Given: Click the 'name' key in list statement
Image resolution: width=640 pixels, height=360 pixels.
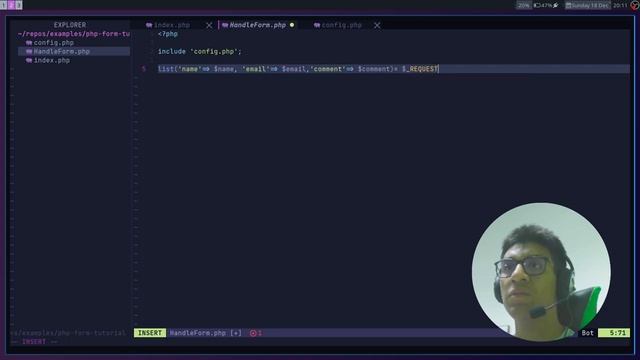Looking at the screenshot, I should pos(190,69).
